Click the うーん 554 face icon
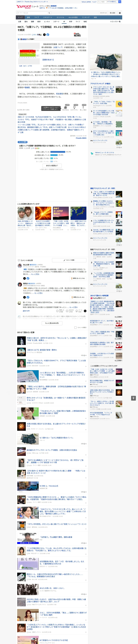Viewport: 138px width, 644px height. point(77,311)
